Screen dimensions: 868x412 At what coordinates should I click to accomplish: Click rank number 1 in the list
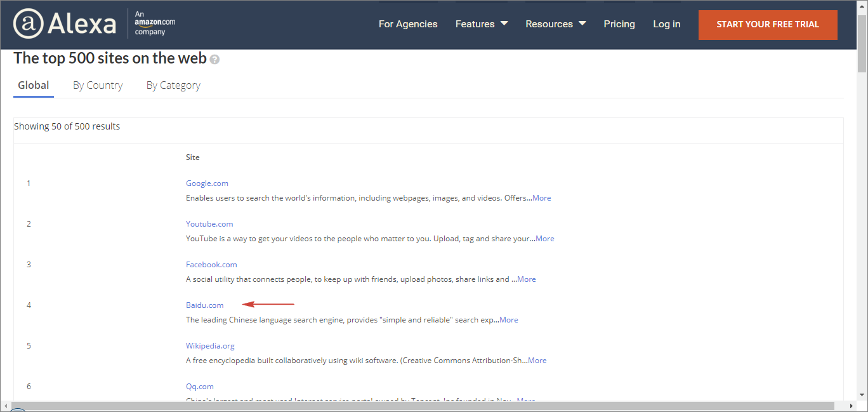(x=29, y=183)
